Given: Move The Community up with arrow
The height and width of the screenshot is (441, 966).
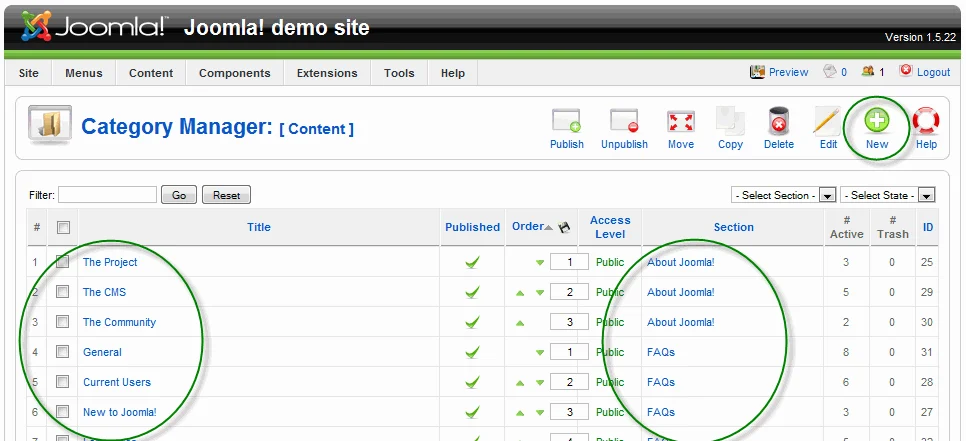Looking at the screenshot, I should pyautogui.click(x=520, y=323).
